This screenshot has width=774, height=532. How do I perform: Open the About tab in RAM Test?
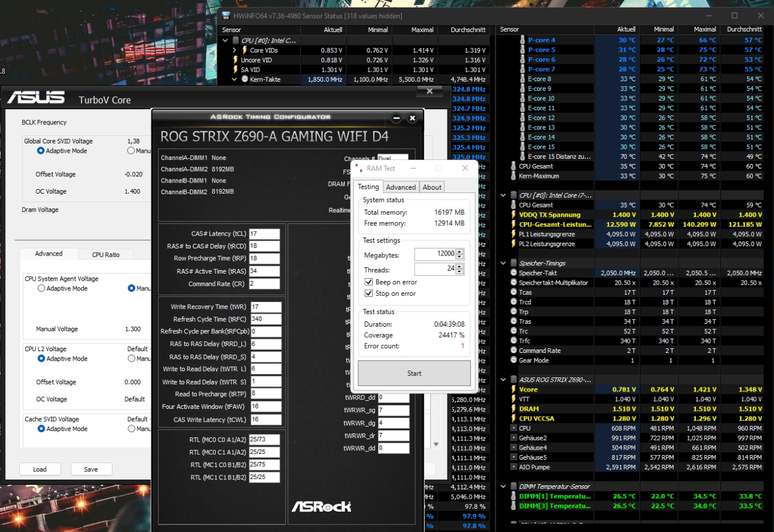coord(432,187)
